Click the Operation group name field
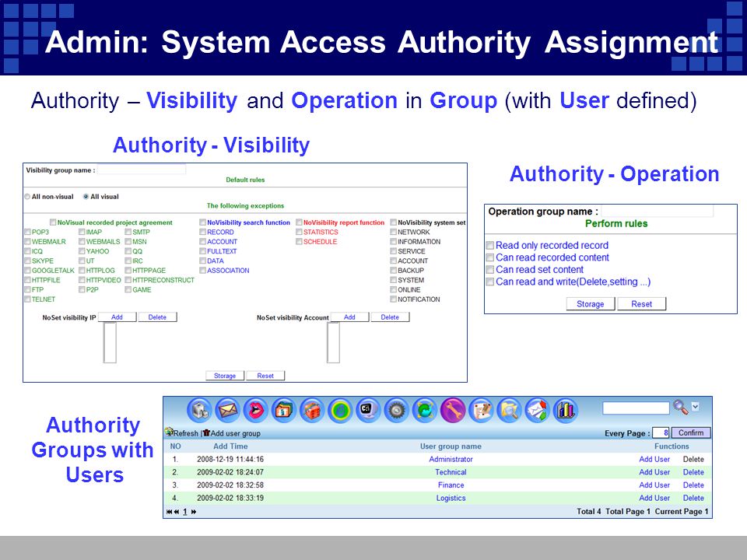 pyautogui.click(x=658, y=212)
